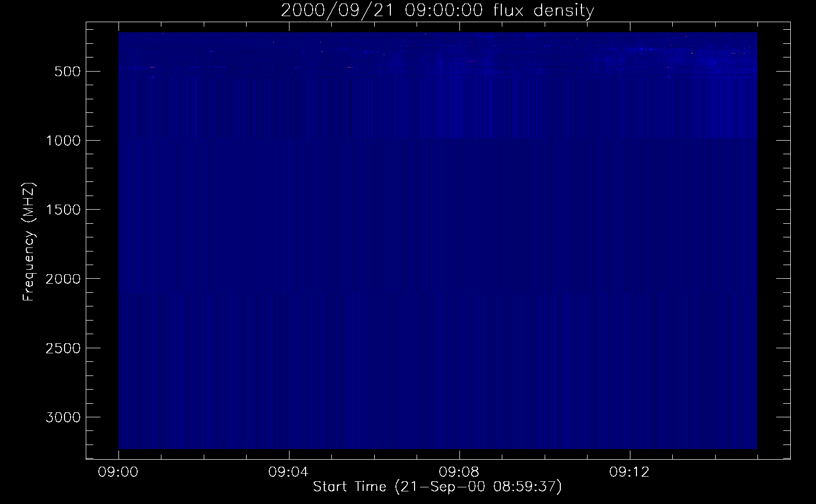Screen dimensions: 816x504
Task: Click the 'Start Time (21-Sep-00 08:59:37)' label
Action: pos(437,487)
